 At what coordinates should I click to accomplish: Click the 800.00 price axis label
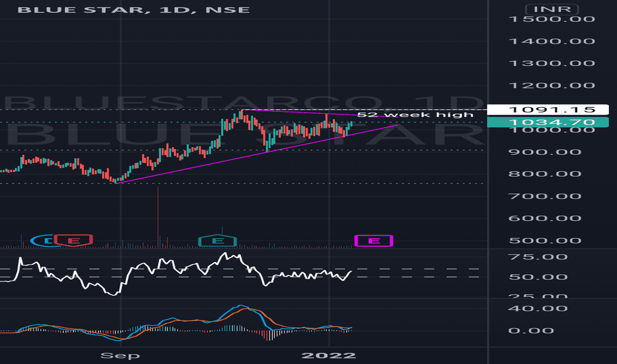(545, 173)
